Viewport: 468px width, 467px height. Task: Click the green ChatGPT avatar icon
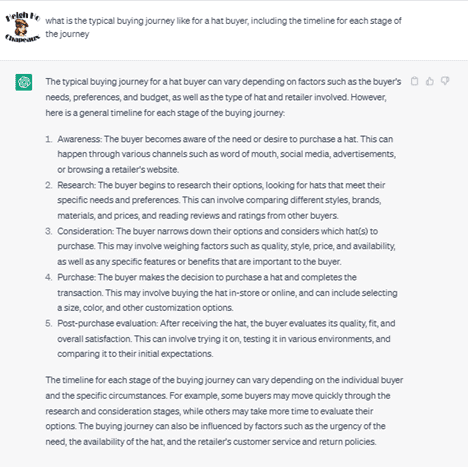point(24,82)
